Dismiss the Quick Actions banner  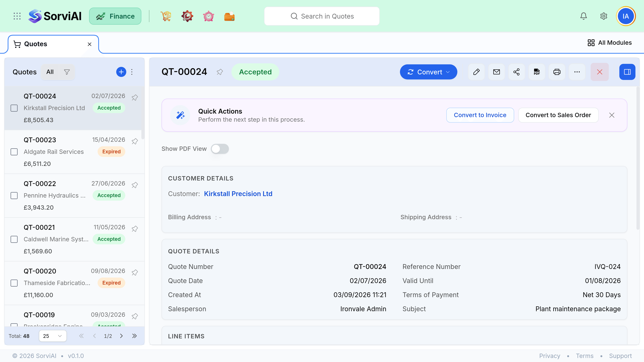point(612,115)
